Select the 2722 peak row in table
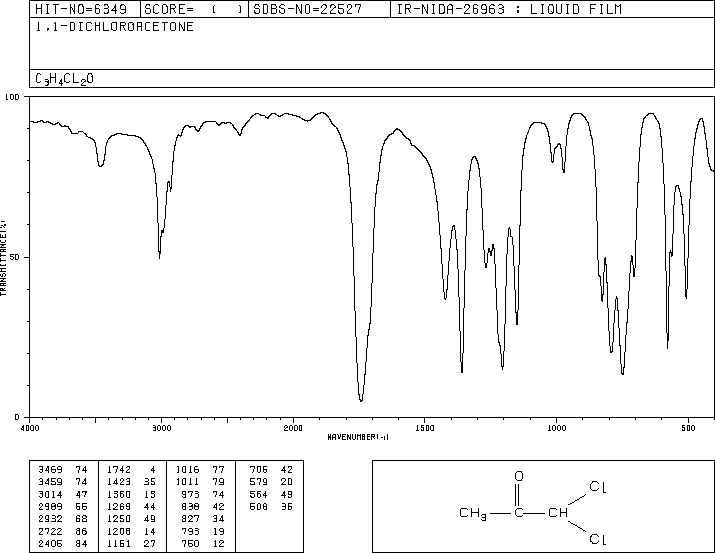This screenshot has width=715, height=553. (x=63, y=531)
